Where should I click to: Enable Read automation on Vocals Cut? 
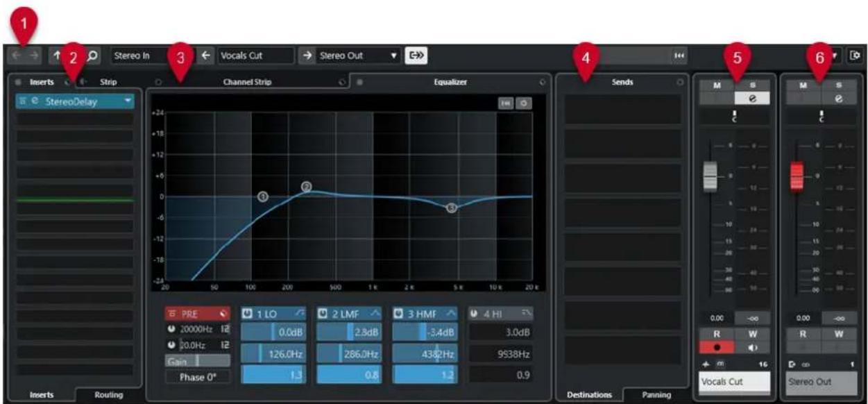[716, 333]
